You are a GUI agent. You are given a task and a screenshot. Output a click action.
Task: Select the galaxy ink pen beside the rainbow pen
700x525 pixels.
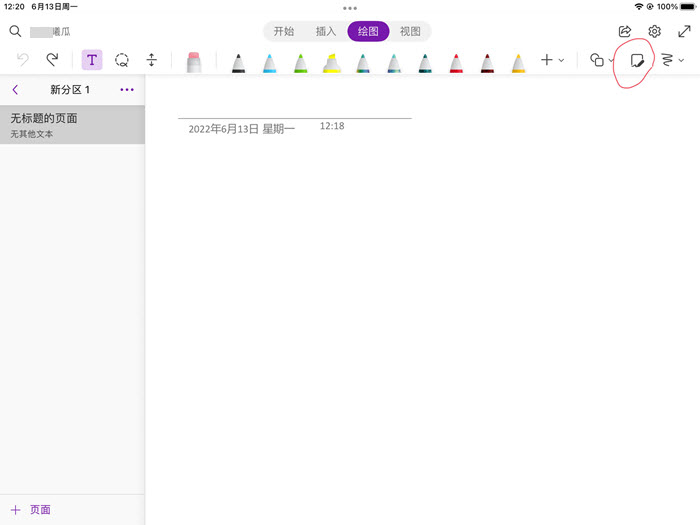pyautogui.click(x=394, y=63)
